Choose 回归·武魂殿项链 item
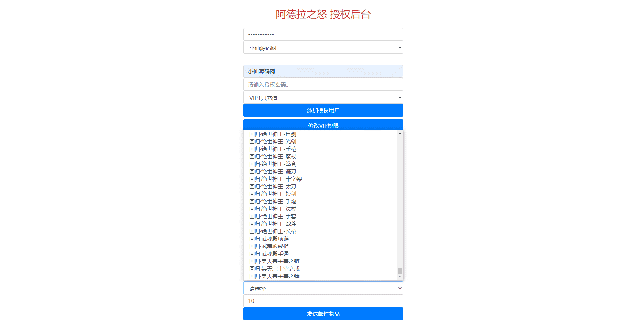 coord(320,239)
